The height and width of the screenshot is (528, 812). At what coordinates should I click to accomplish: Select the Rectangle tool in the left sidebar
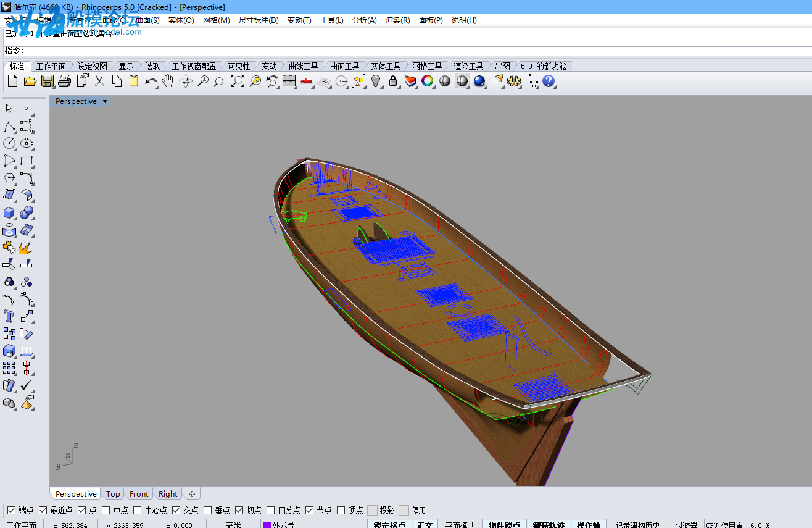27,161
